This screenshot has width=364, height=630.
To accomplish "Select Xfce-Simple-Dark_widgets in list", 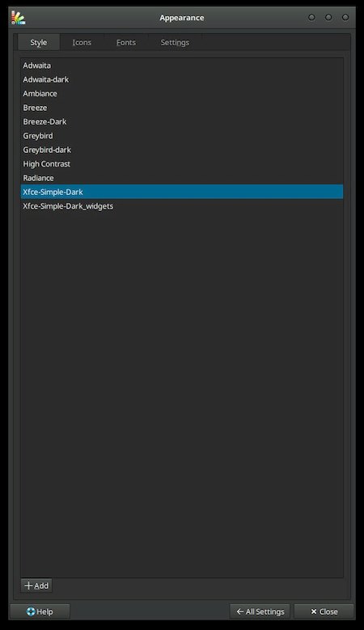I will tap(182, 205).
